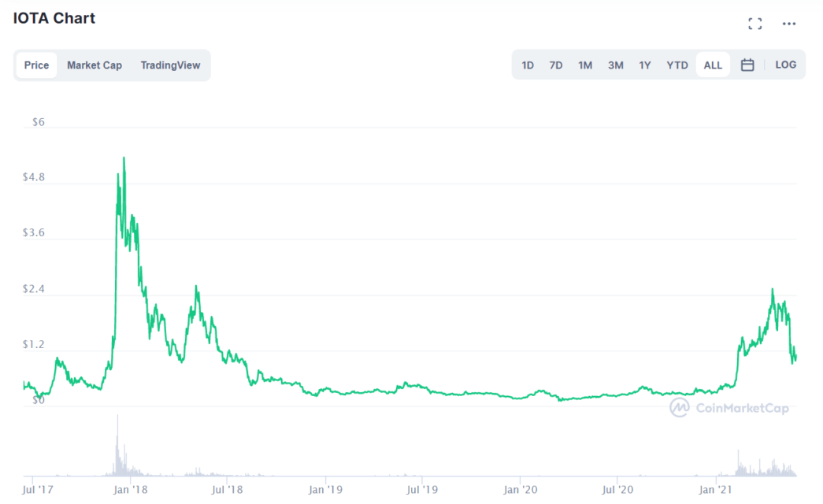Switch to the TradingView tab
Screen dimensions: 823x504
(170, 65)
